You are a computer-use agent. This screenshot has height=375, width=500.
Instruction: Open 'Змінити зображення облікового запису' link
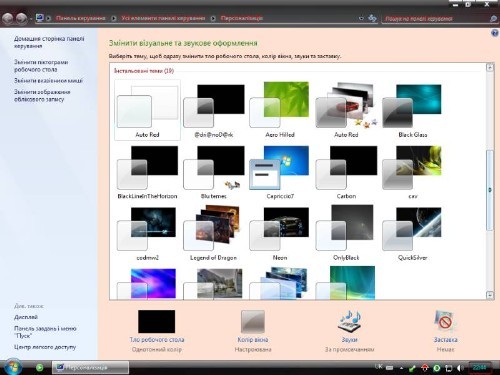tap(42, 95)
